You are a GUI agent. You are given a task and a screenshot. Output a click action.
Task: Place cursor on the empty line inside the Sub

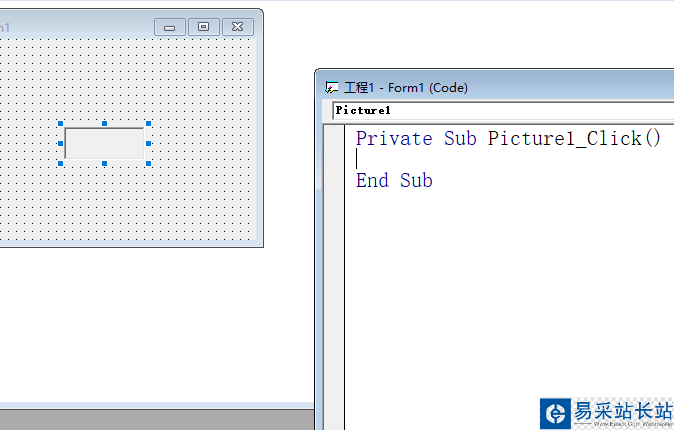click(450, 159)
